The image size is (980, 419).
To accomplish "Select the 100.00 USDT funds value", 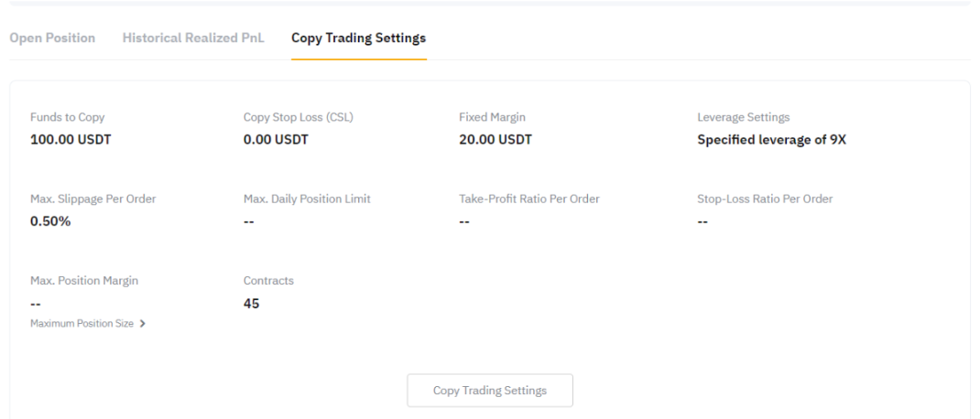I will coord(71,140).
